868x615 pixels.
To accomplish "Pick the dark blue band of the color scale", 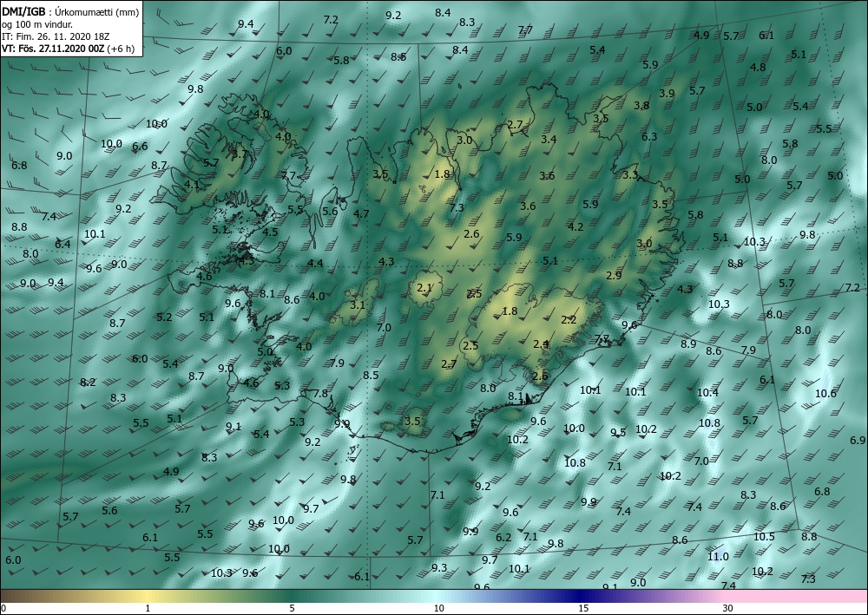I will (x=578, y=596).
